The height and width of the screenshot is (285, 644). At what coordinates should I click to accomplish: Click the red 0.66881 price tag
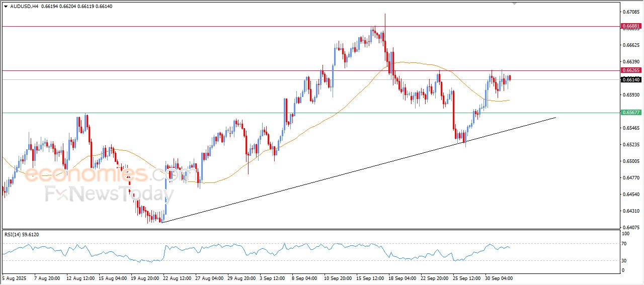click(631, 26)
